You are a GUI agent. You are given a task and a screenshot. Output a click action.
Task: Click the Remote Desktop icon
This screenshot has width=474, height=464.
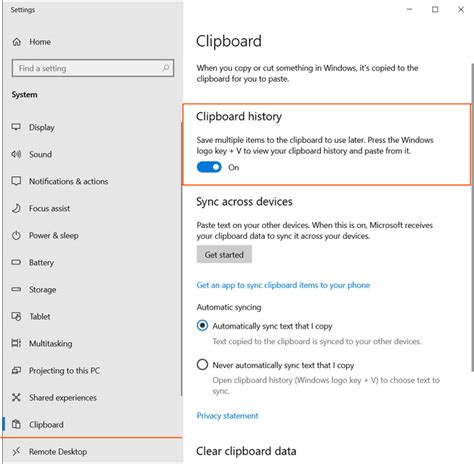(x=16, y=451)
